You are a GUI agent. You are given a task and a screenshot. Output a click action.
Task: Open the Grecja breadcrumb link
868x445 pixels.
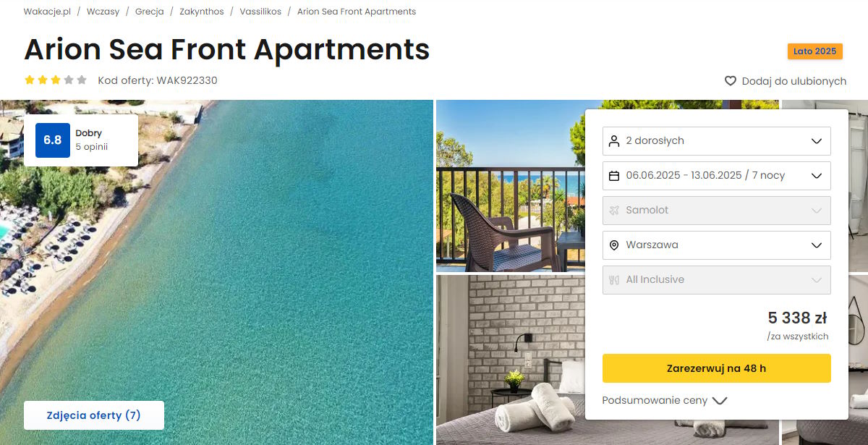(x=150, y=12)
